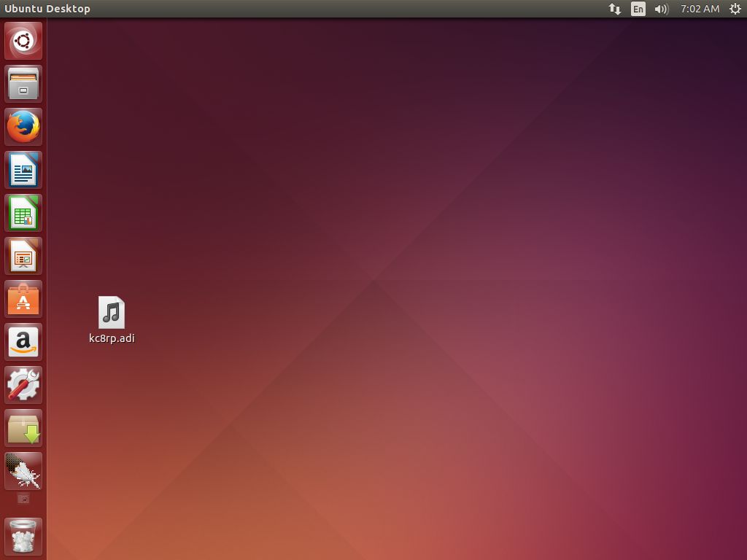Open Ubuntu Software Center
Screen dimensions: 747x560
pos(23,299)
